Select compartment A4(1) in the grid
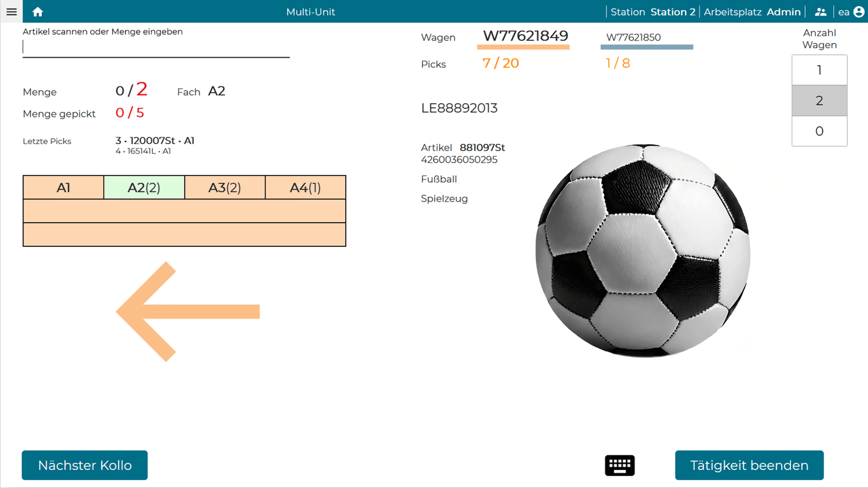The image size is (868, 488). coord(305,188)
